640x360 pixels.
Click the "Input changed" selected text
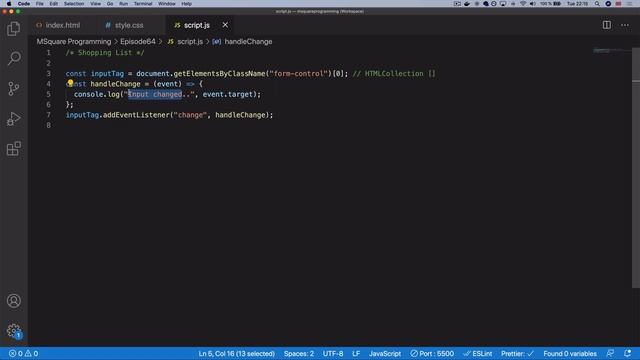pos(155,94)
